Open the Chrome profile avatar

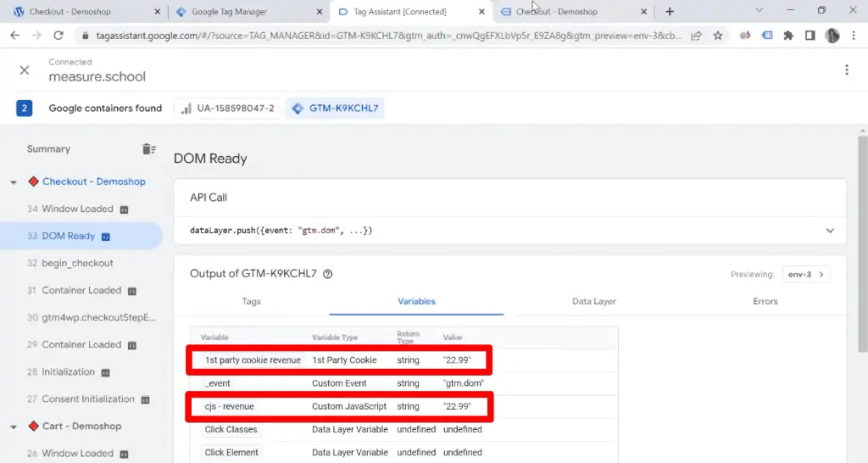[832, 36]
